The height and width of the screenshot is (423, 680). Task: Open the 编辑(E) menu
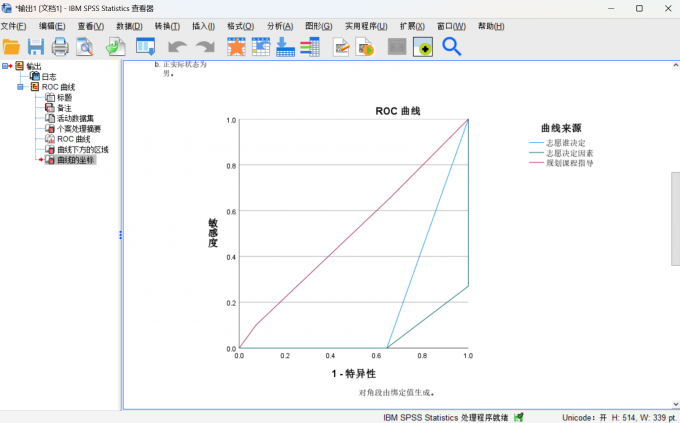(x=52, y=26)
